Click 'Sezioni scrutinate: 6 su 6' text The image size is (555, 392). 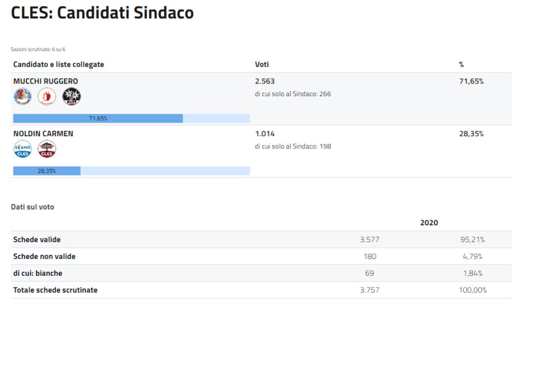tap(38, 49)
